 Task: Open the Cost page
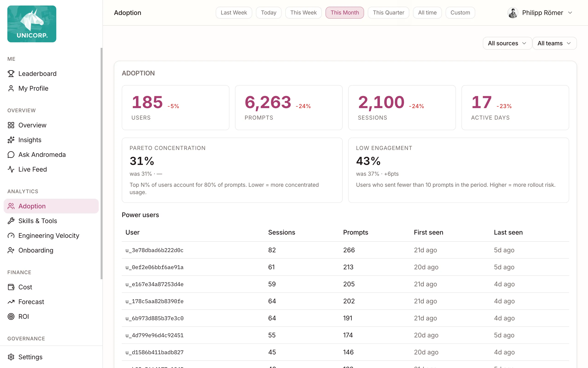pyautogui.click(x=51, y=287)
